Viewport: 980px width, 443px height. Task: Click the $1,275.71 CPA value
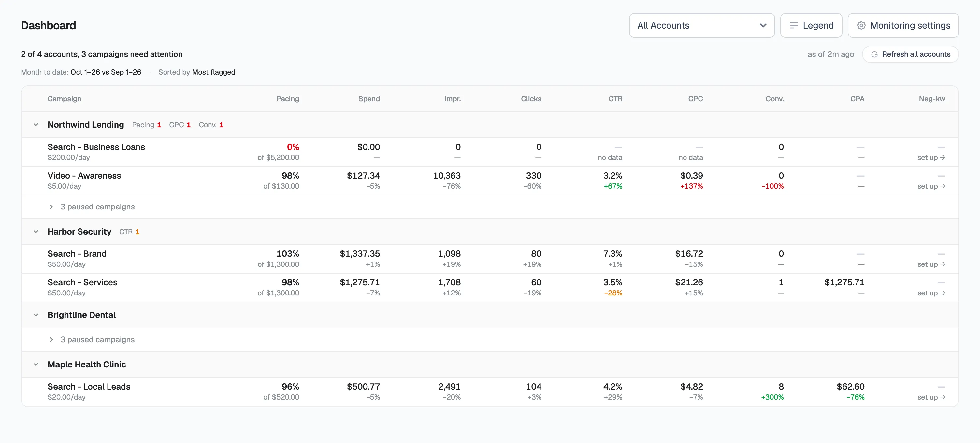(844, 282)
